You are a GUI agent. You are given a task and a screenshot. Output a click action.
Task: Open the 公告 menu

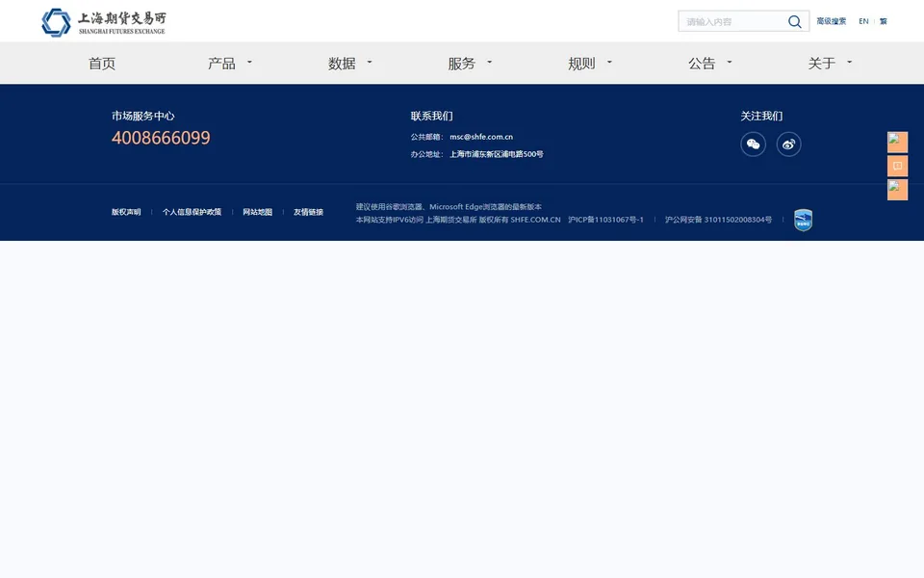coord(702,64)
